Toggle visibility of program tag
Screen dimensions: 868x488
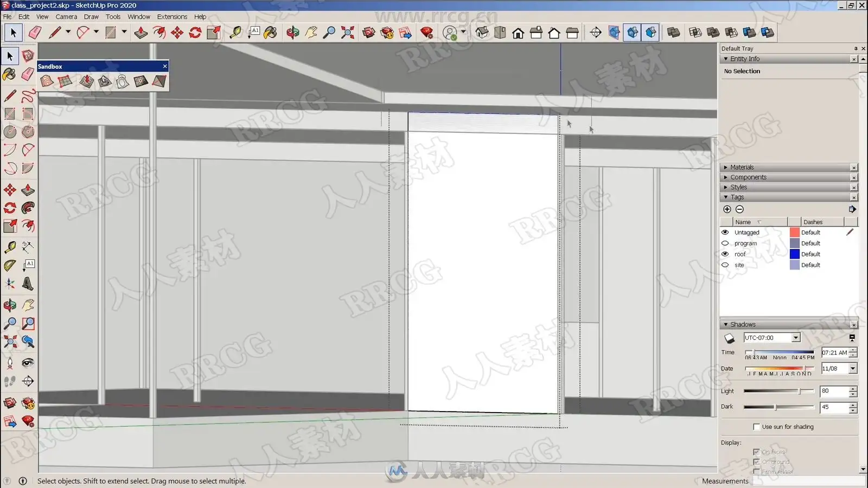tap(725, 243)
